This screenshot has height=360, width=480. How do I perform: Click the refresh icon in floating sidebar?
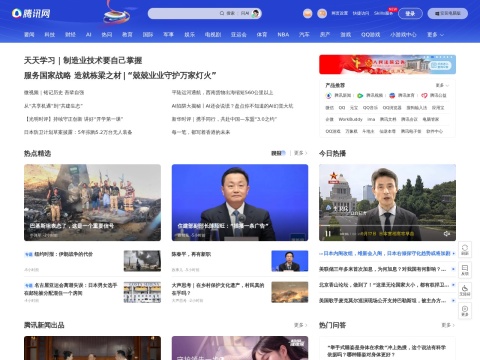tap(465, 249)
